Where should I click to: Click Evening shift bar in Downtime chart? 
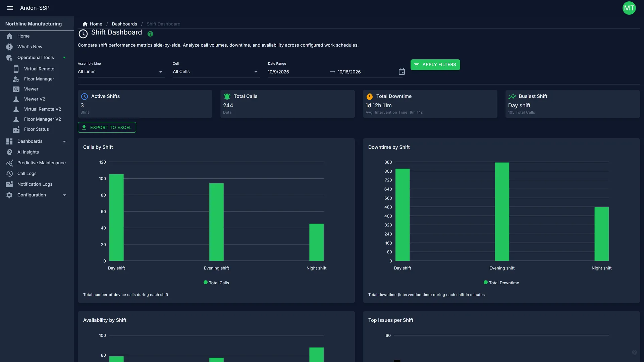click(x=502, y=212)
